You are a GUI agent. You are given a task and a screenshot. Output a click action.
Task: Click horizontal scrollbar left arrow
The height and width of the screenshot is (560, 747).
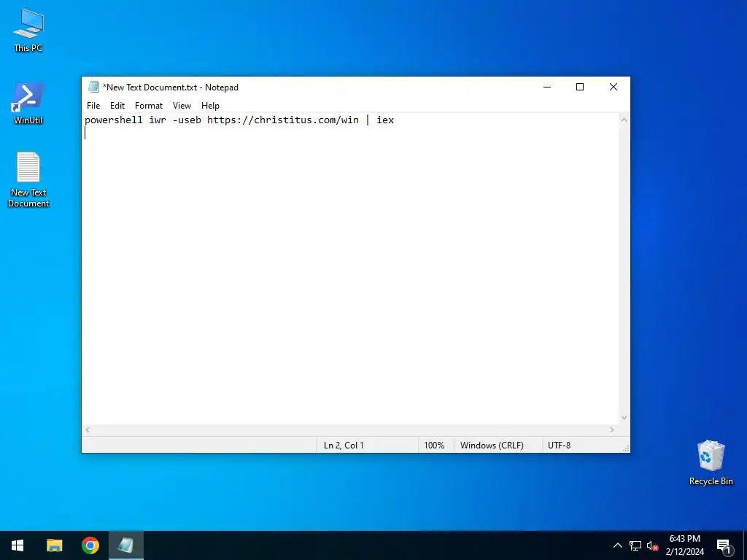point(88,430)
